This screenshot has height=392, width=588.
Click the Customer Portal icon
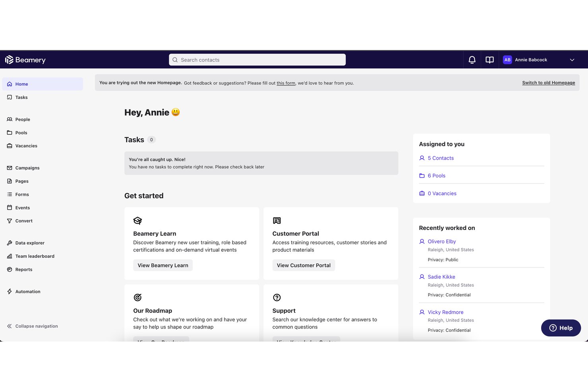277,220
